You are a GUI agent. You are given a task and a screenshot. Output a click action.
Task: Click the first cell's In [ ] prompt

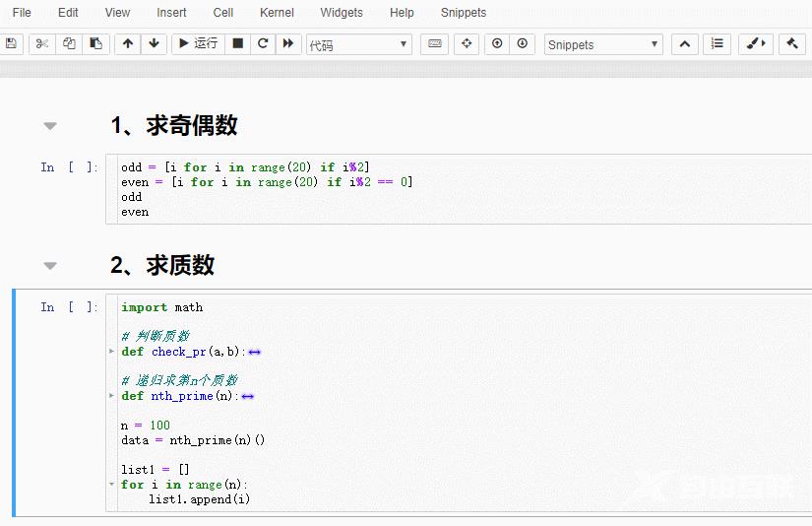coord(69,167)
